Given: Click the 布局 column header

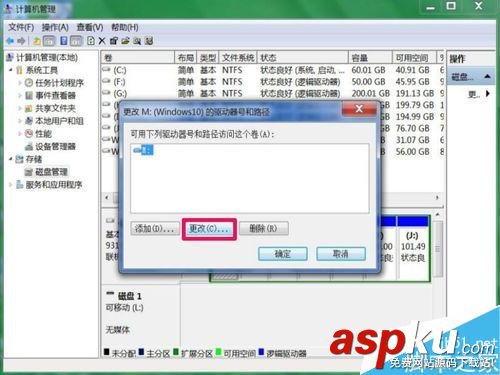Looking at the screenshot, I should (x=186, y=58).
